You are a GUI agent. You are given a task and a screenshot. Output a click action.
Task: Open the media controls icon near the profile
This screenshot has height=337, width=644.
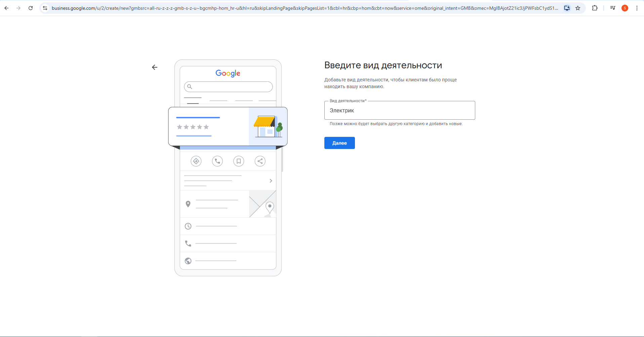pyautogui.click(x=612, y=8)
